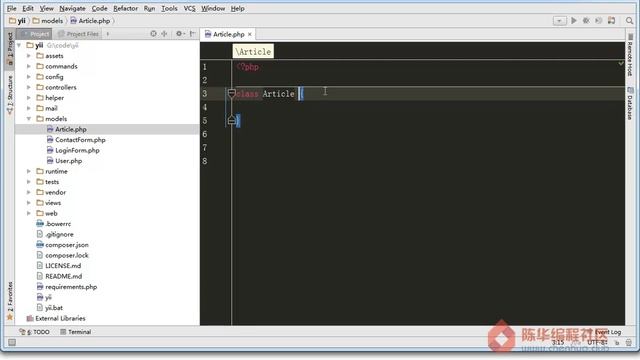640x360 pixels.
Task: Collapse the models folder
Action: [29, 119]
